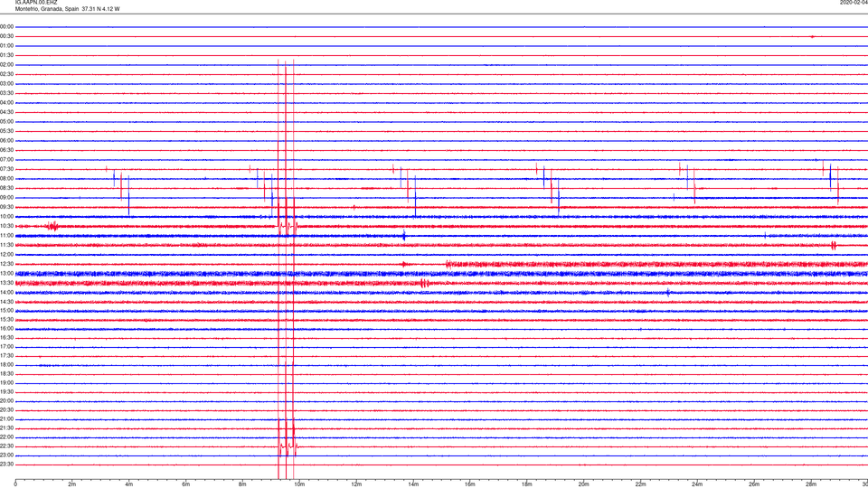Select the 05:30 trace time label
This screenshot has width=868, height=488.
(7, 131)
